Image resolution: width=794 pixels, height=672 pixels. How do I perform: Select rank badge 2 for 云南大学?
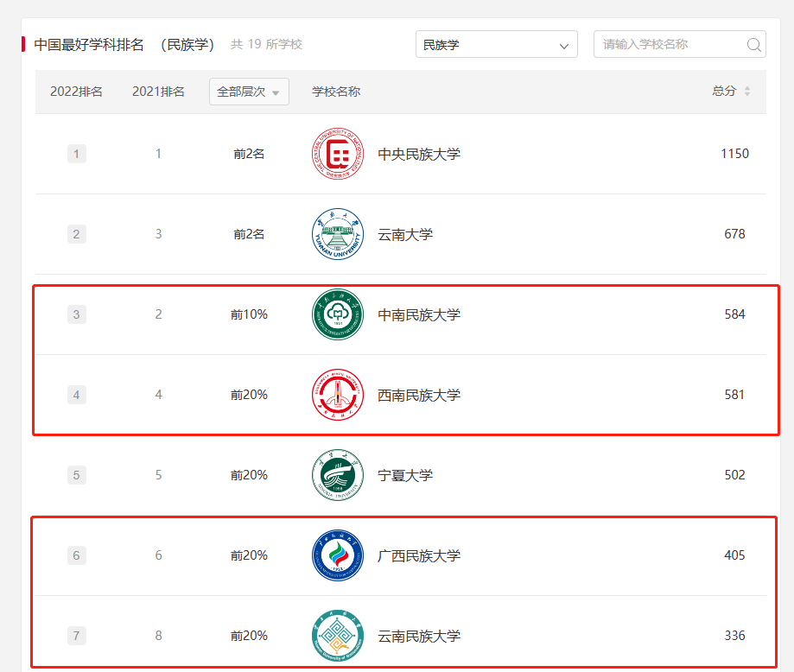click(x=77, y=234)
